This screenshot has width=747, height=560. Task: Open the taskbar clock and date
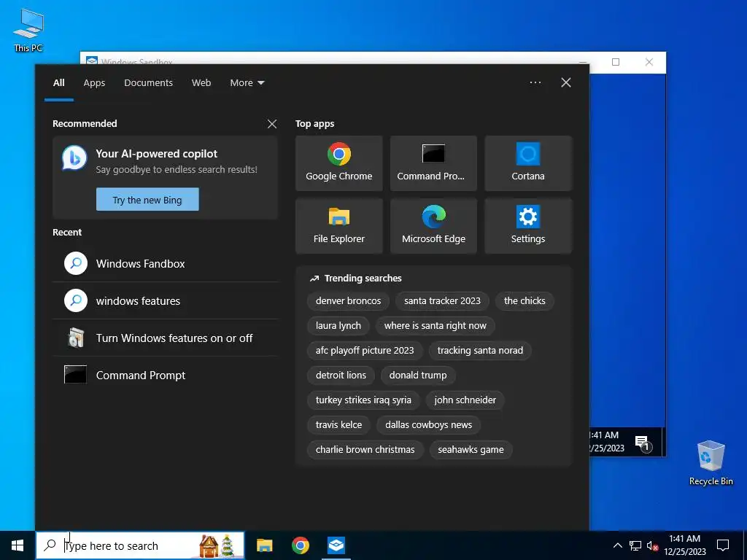(684, 545)
